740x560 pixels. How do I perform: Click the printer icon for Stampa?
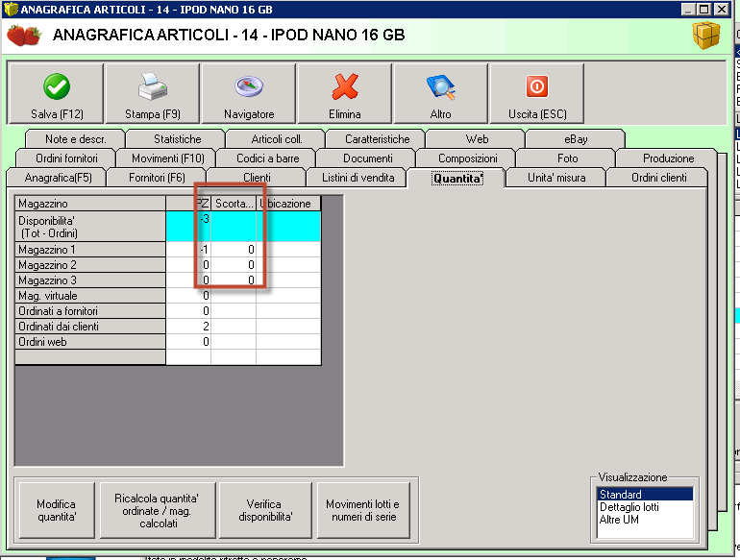153,86
